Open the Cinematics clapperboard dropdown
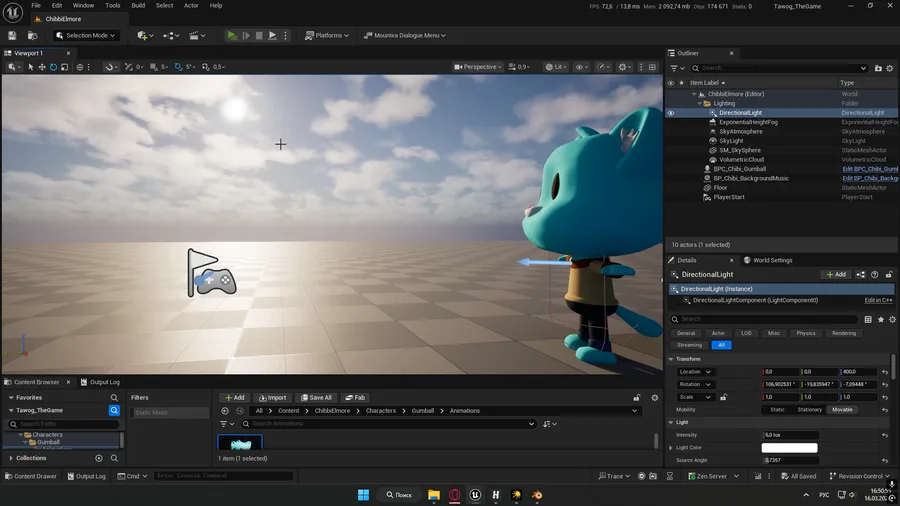This screenshot has width=900, height=506. pos(197,36)
